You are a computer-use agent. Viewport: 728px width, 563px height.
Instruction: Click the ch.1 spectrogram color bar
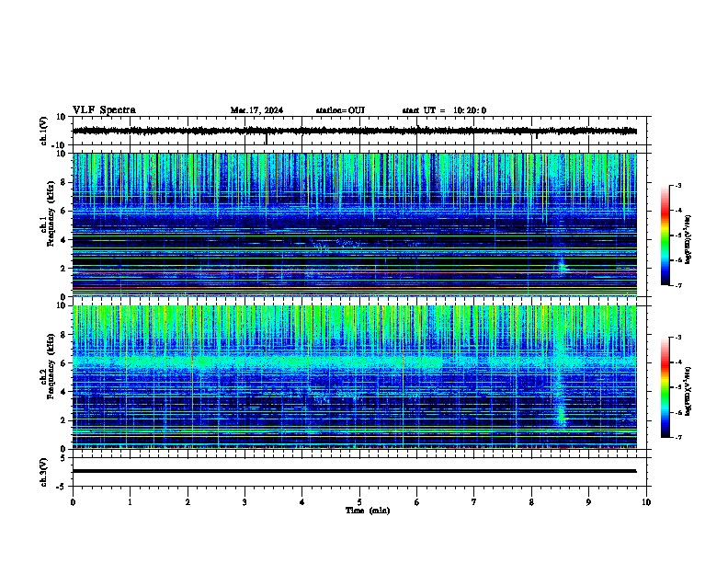[x=665, y=236]
